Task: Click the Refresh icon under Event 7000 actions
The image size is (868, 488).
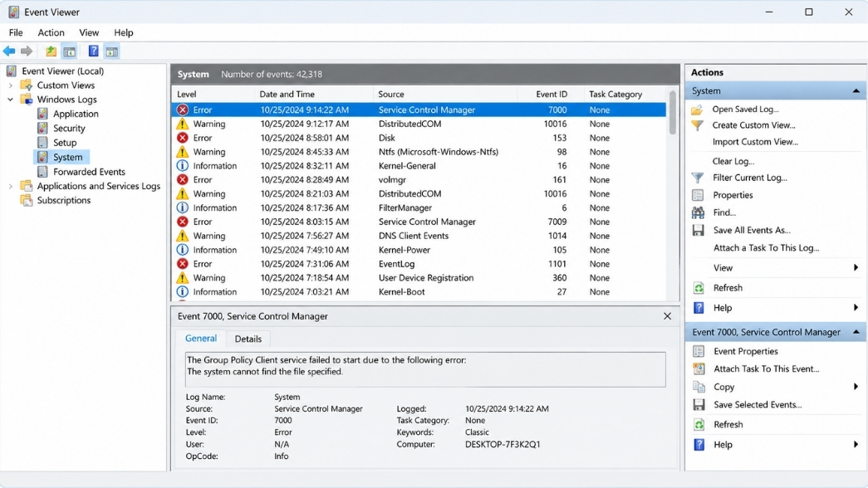Action: pyautogui.click(x=699, y=424)
